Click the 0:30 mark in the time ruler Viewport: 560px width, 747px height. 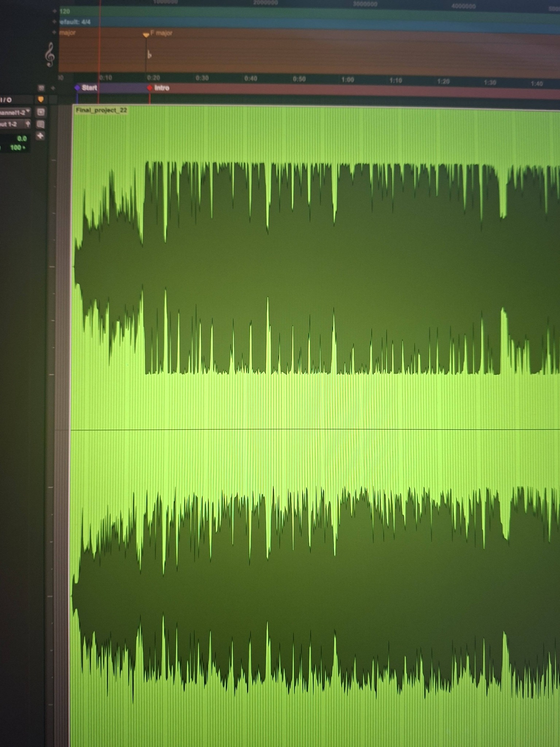[202, 78]
